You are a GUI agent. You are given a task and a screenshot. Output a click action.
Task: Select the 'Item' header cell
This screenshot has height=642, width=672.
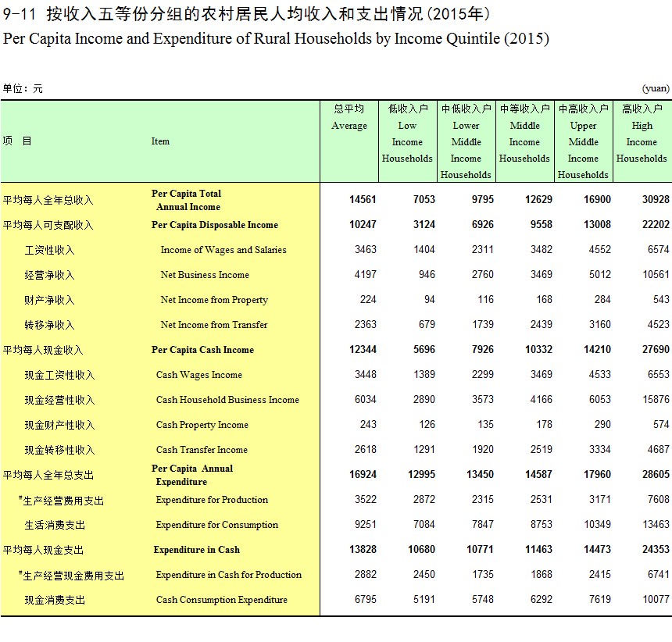point(160,141)
